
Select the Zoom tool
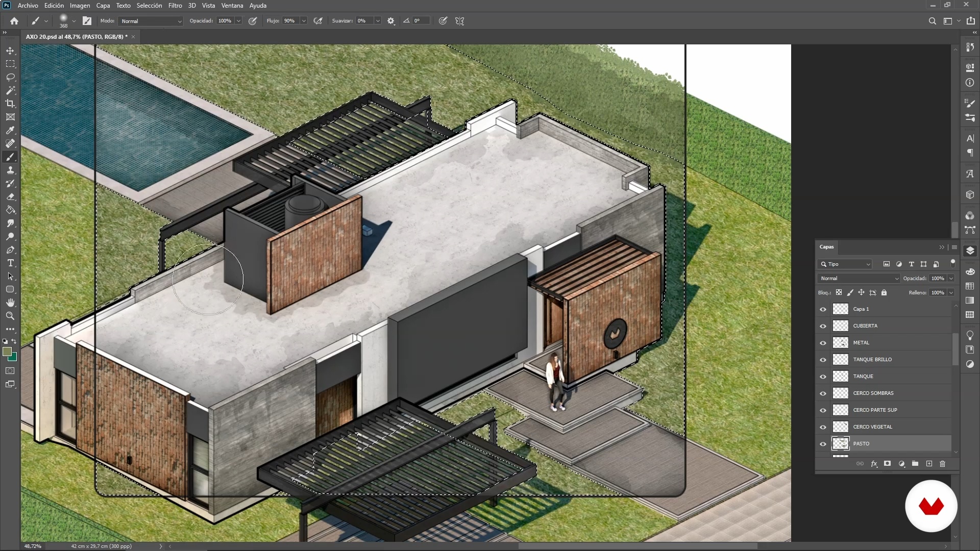pos(10,316)
